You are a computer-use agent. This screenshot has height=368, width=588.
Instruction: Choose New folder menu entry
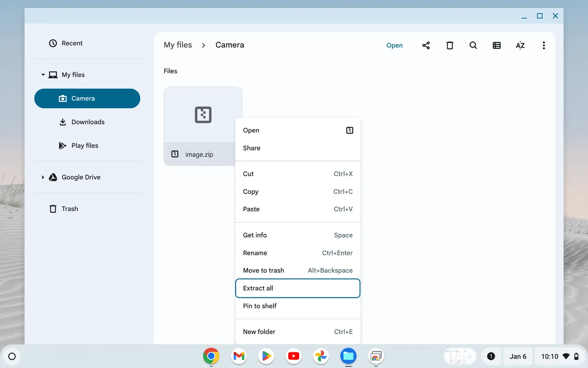click(x=298, y=332)
